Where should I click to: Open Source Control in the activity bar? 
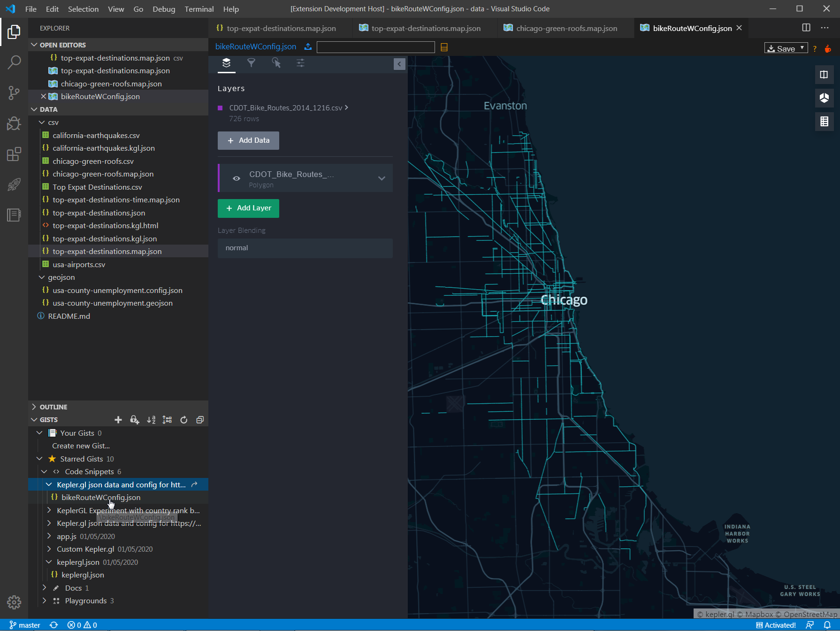pyautogui.click(x=14, y=93)
